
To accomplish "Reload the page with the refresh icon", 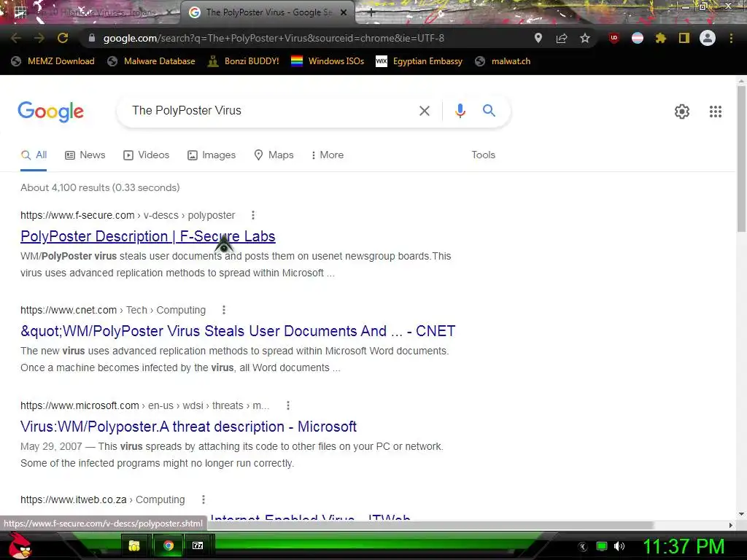I will click(x=63, y=38).
